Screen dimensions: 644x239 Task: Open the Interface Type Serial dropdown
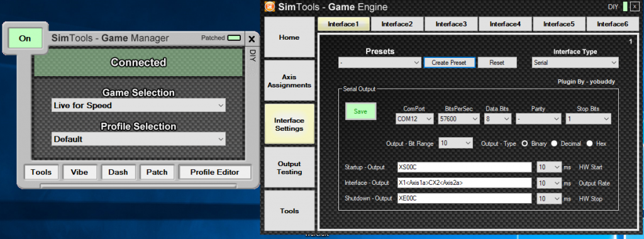pyautogui.click(x=575, y=63)
